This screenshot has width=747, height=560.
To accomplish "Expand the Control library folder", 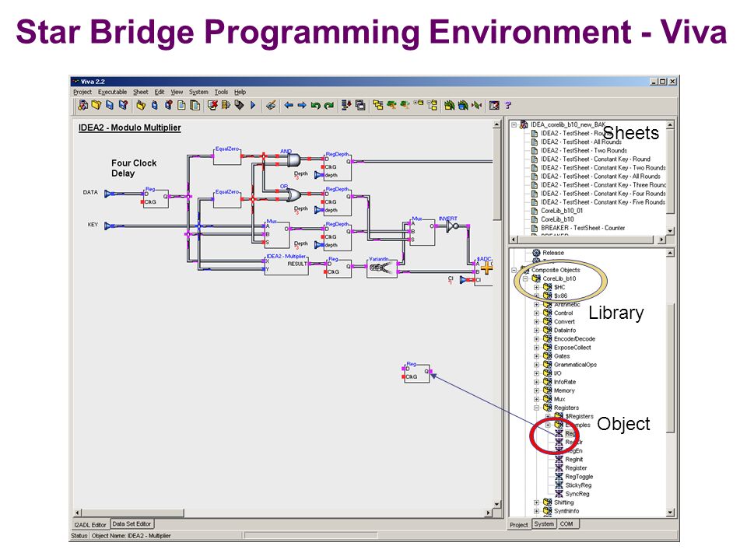I will click(536, 313).
